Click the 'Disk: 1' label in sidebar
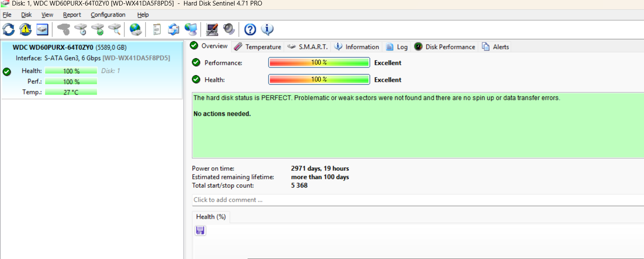Screen dimensions: 644x259 [110, 71]
